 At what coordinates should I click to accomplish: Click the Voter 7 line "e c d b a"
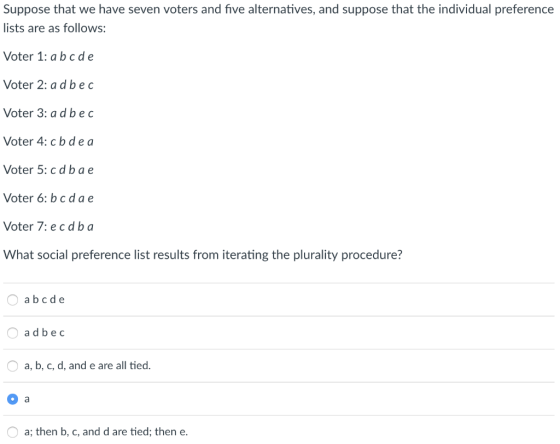(x=49, y=226)
